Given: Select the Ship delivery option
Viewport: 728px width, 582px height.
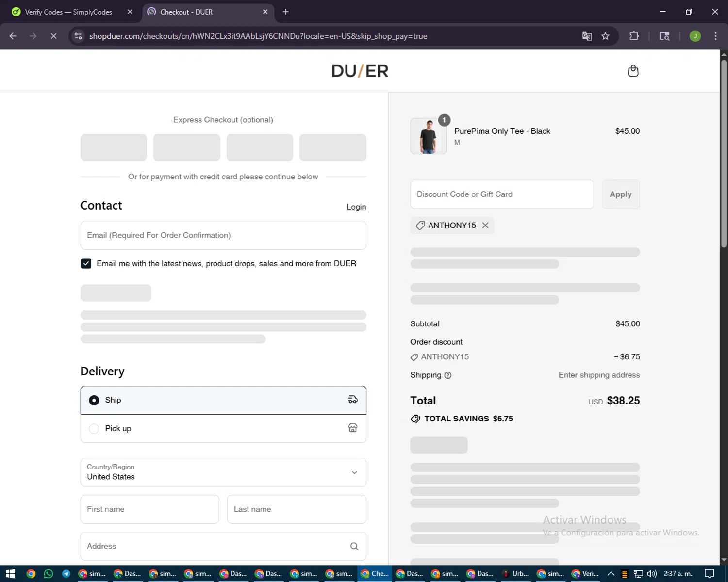Looking at the screenshot, I should 223,400.
